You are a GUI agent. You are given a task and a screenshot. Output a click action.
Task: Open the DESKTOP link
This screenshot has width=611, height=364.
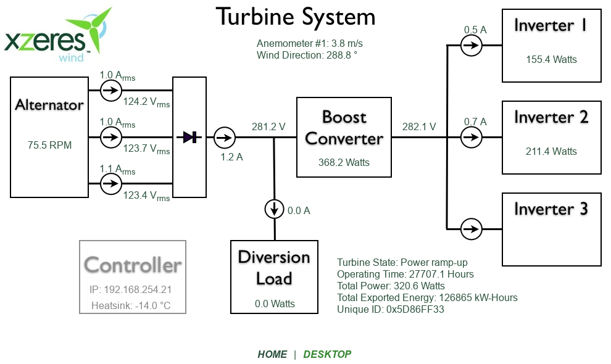point(327,354)
